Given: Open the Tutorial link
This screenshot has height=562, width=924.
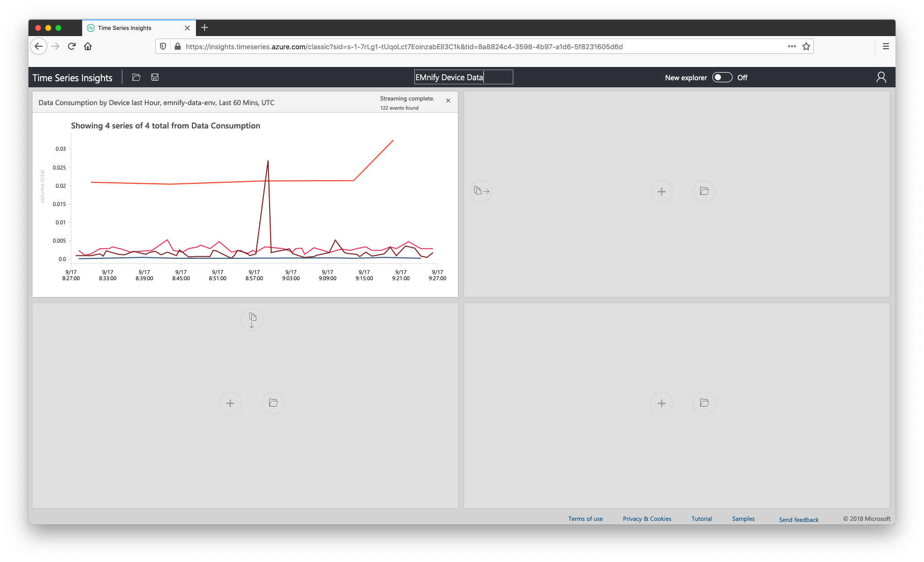Looking at the screenshot, I should pyautogui.click(x=702, y=519).
